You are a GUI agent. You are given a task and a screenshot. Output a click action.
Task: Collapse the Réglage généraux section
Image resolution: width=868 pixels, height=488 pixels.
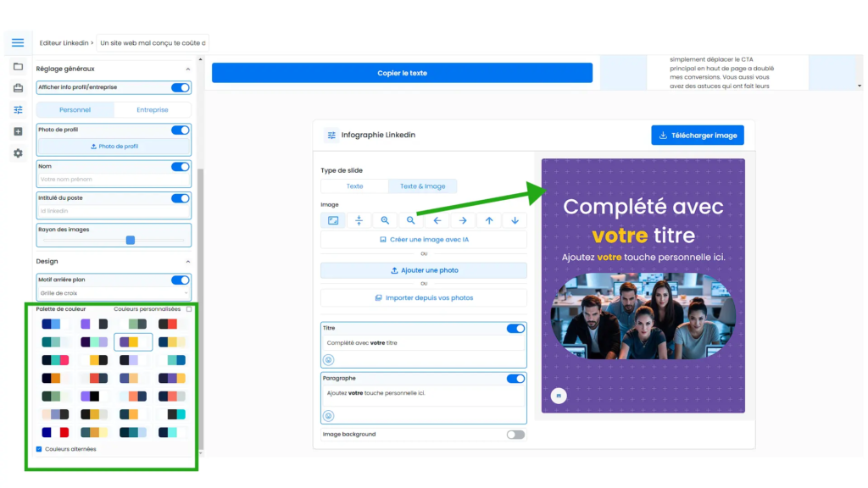click(187, 69)
